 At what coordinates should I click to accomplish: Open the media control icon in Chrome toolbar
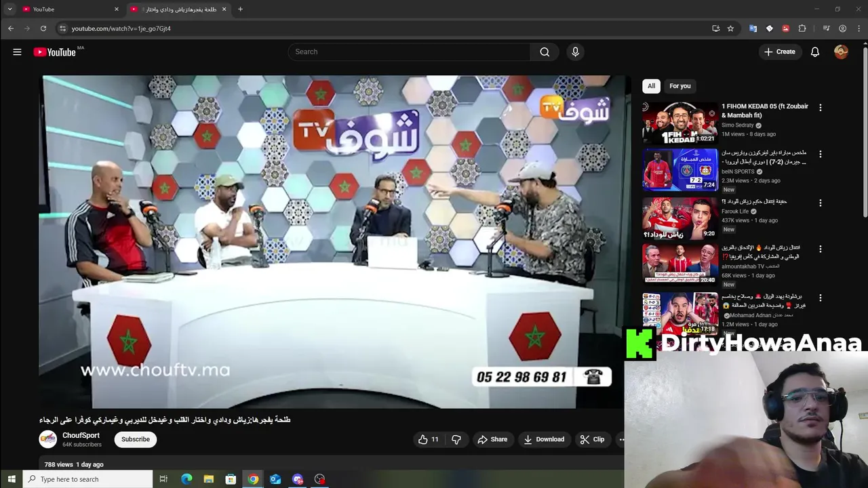pos(826,28)
